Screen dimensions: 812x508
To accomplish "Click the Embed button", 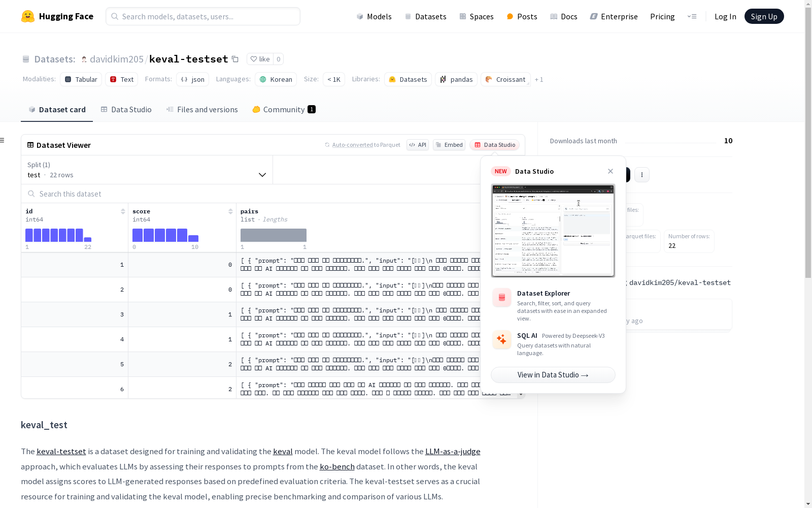I will point(449,145).
